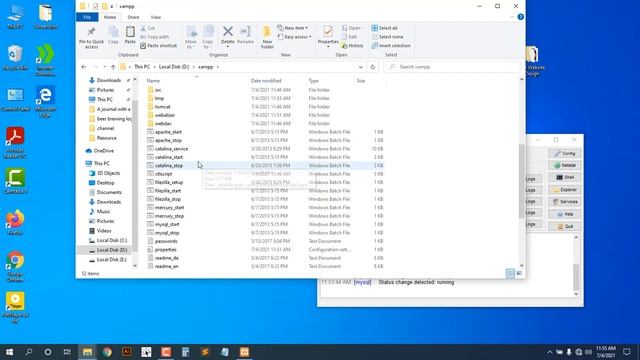Open the Copy to dropdown
Screen dimensions: 640x360
click(208, 37)
